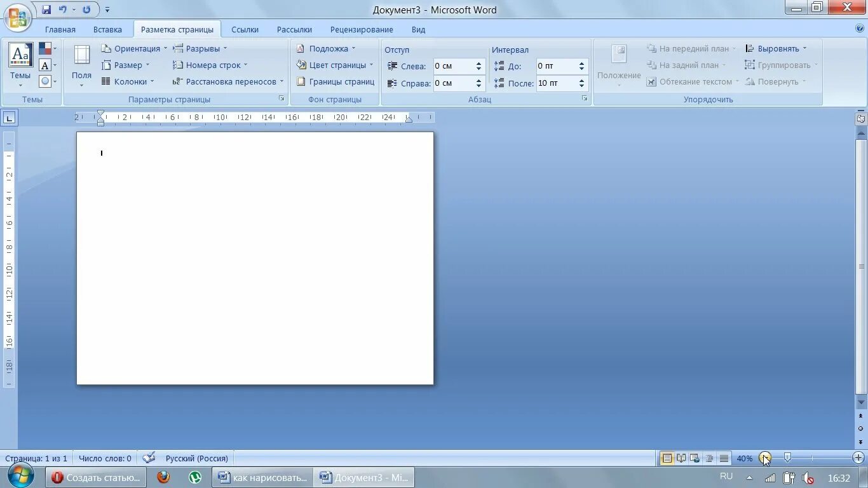Click the previous page double-arrow button
Screen dimensions: 868x488
click(x=861, y=416)
